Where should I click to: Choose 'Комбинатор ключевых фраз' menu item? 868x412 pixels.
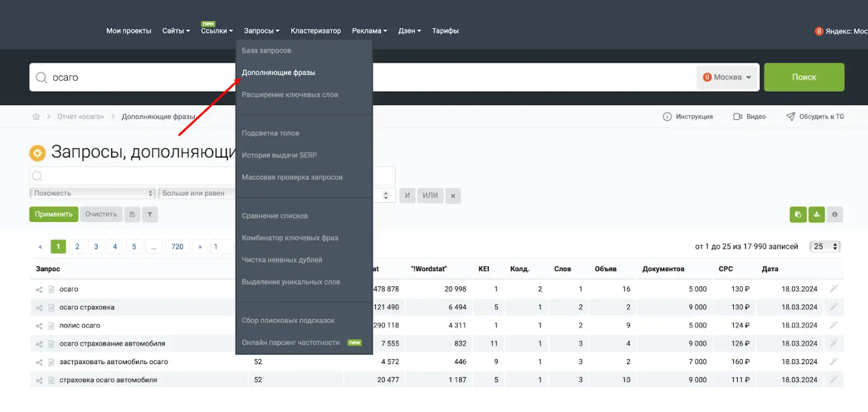point(290,238)
